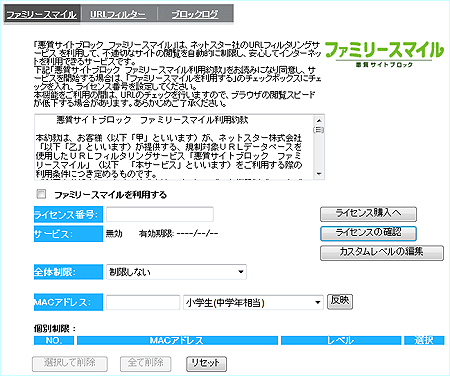The image size is (450, 376).
Task: Click the NO. table column header
Action: [54, 340]
